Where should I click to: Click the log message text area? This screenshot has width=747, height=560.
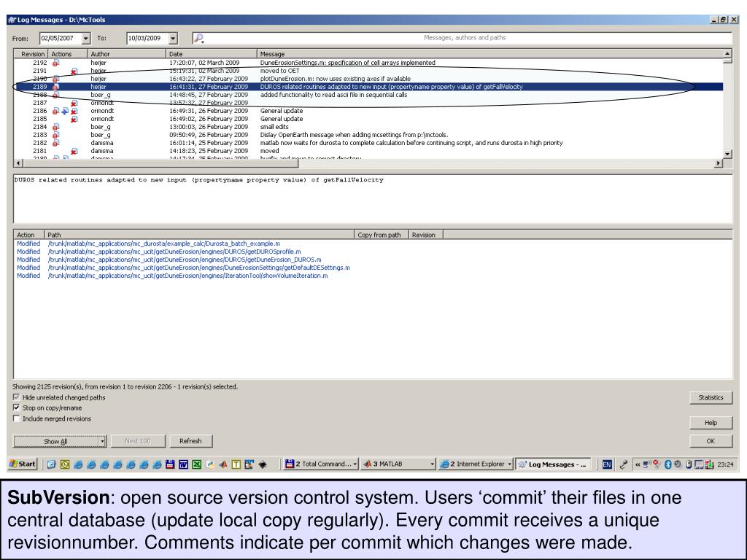[373, 199]
